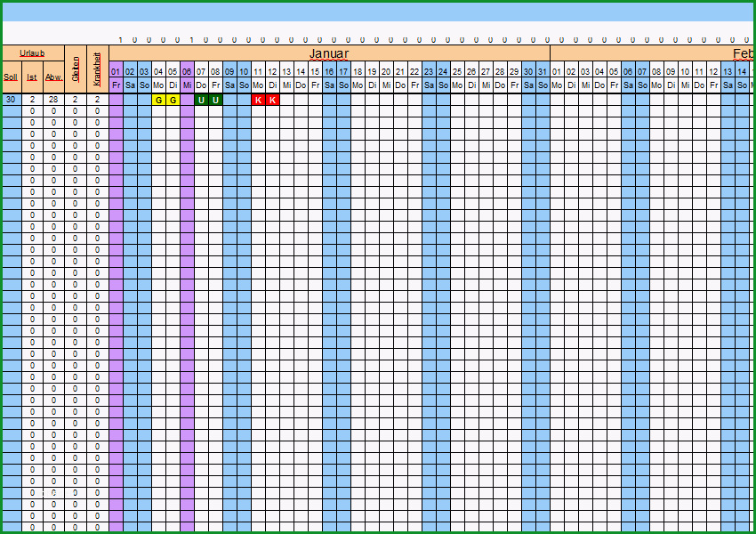Select the January 10 date header
Image resolution: width=756 pixels, height=534 pixels.
(244, 71)
